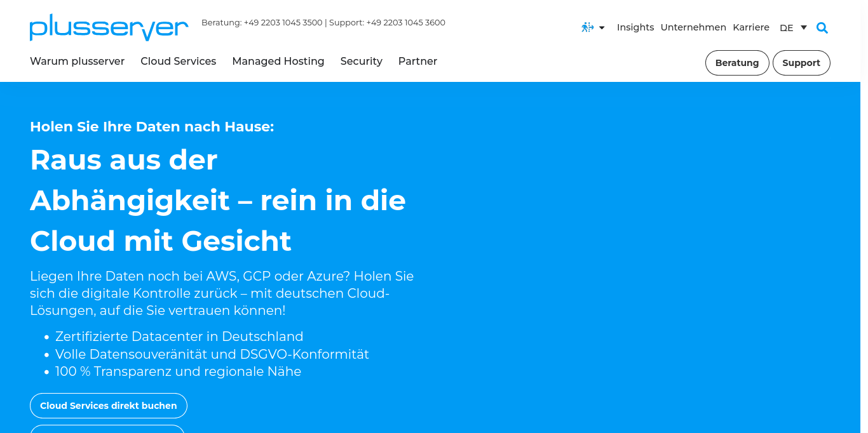
Task: Open the Unternehmen link
Action: coord(693,27)
